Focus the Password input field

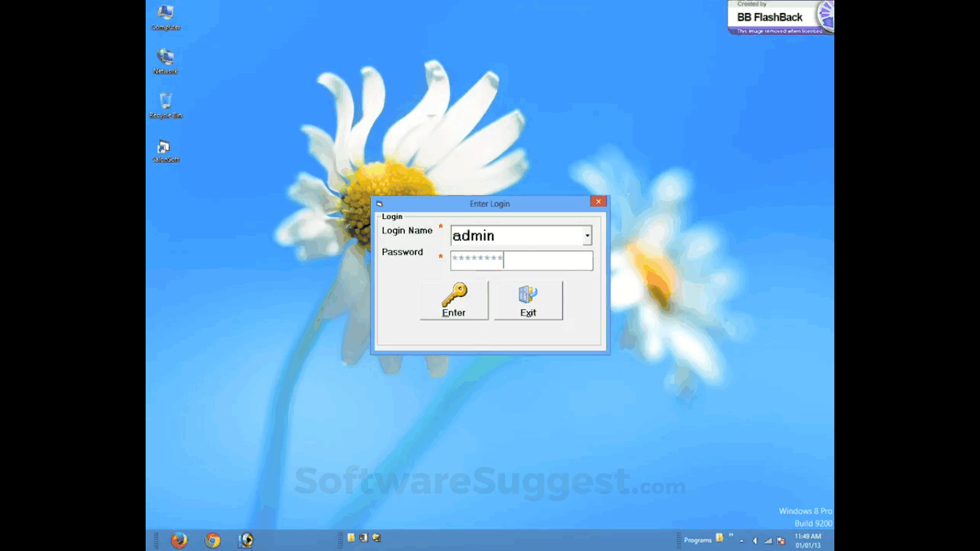522,260
